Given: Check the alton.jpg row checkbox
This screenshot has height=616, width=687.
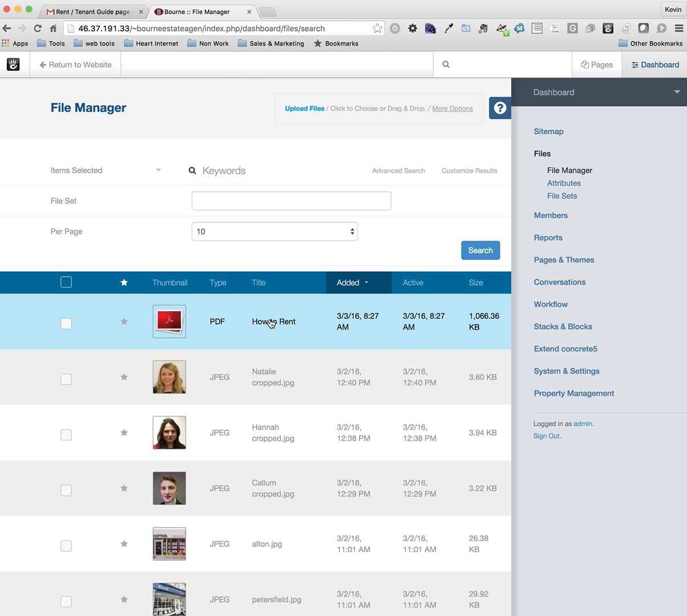Looking at the screenshot, I should 66,546.
